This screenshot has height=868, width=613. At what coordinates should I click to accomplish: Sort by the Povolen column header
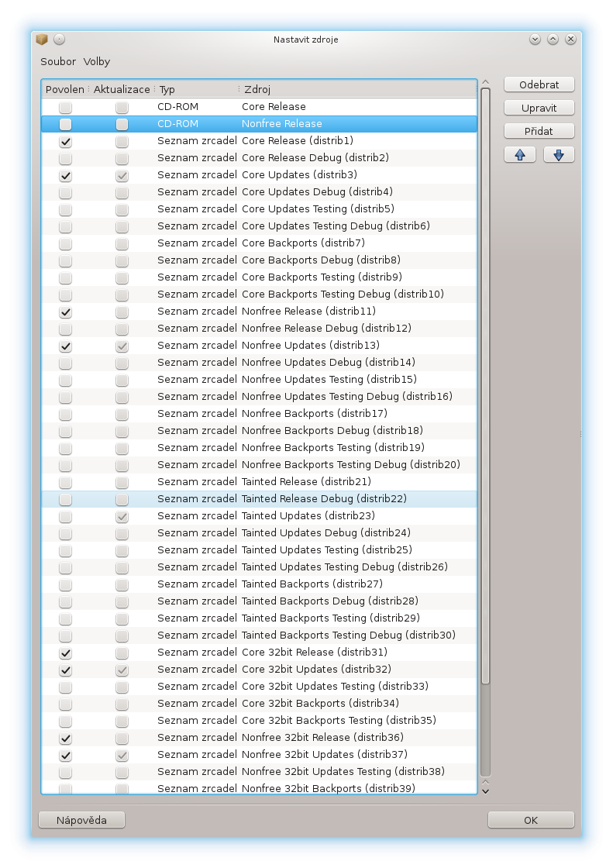[65, 89]
